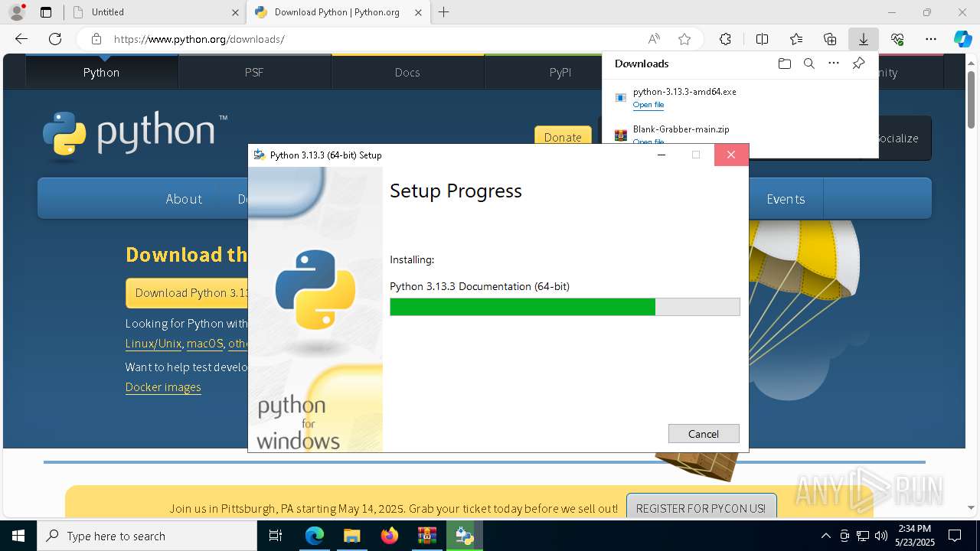The height and width of the screenshot is (551, 980).
Task: Open Microsoft Edge from taskbar
Action: (x=315, y=536)
